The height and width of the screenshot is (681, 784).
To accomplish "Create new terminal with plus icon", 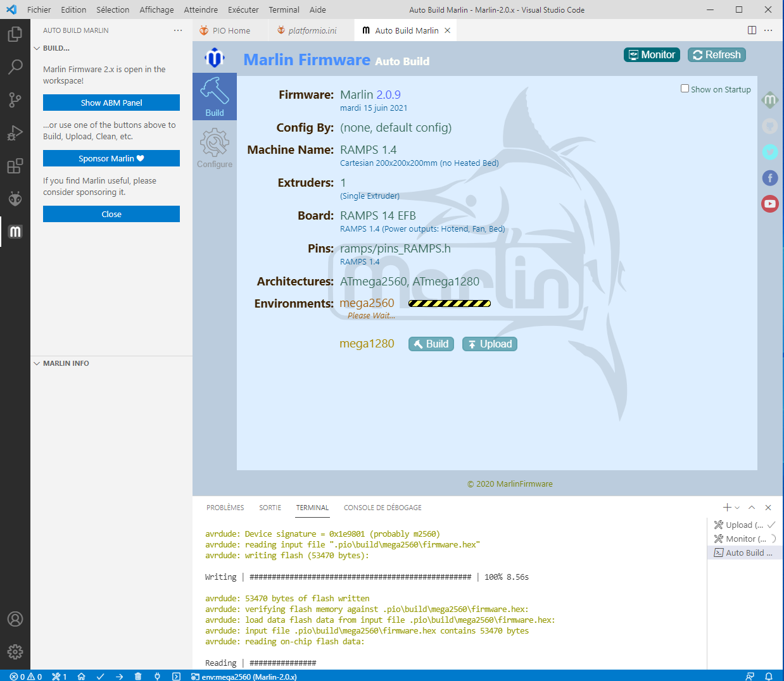I will 727,508.
